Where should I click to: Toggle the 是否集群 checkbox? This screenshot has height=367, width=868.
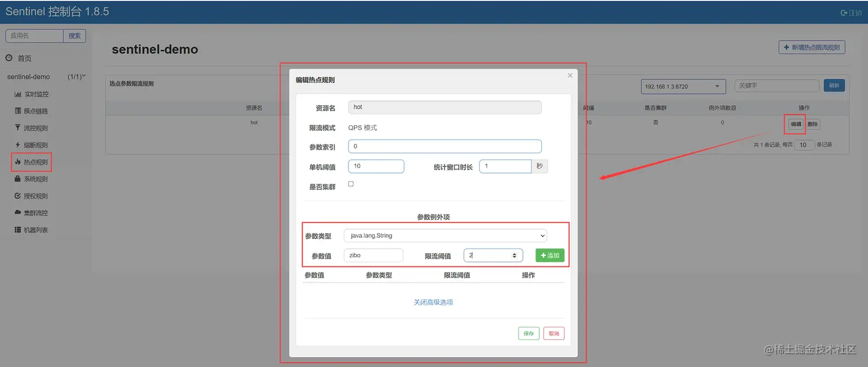pos(351,184)
